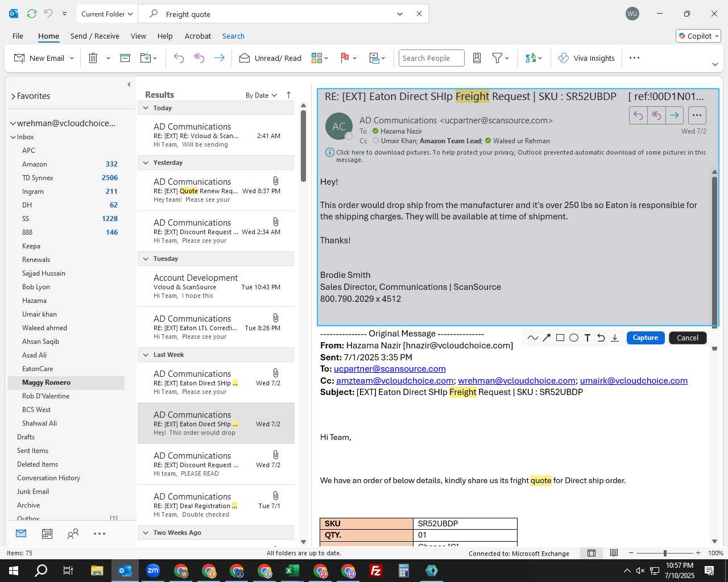Open the Send / Receive tab
728x582 pixels.
click(95, 36)
